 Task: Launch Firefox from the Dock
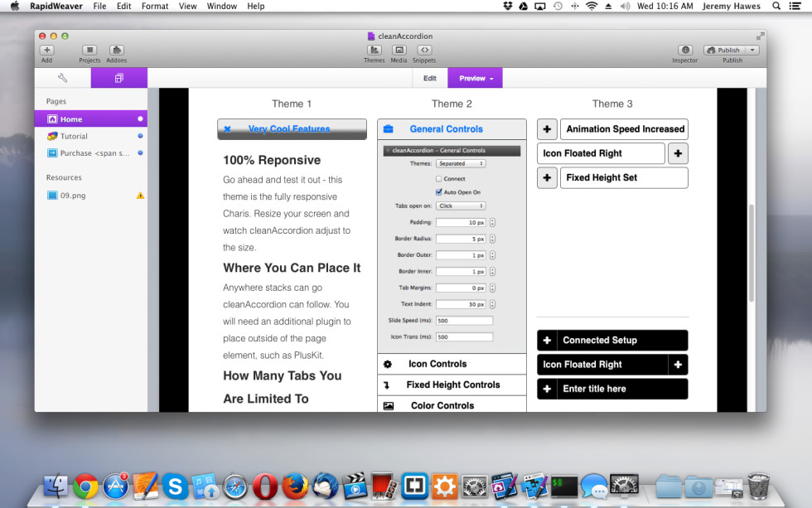point(295,486)
